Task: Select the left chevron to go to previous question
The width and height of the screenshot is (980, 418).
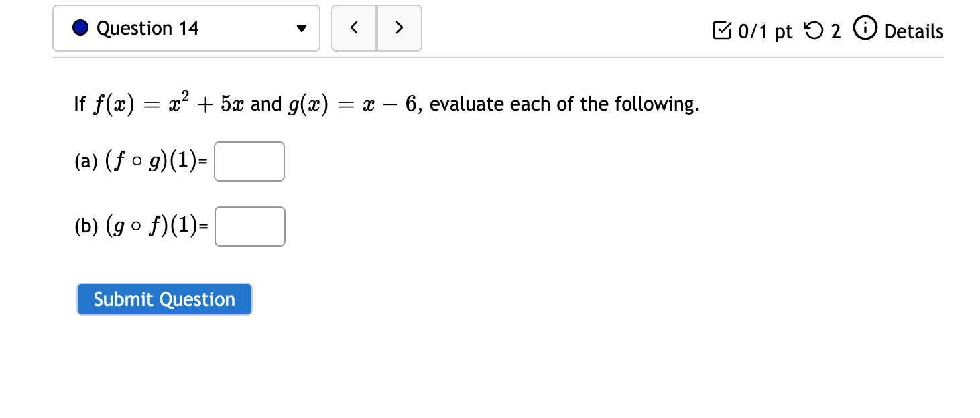Action: pos(354,28)
